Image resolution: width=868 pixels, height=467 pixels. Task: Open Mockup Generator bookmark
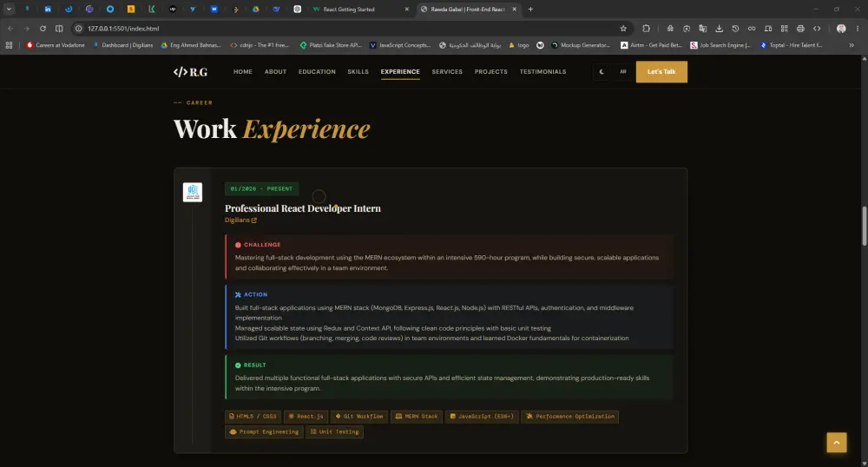pos(581,45)
